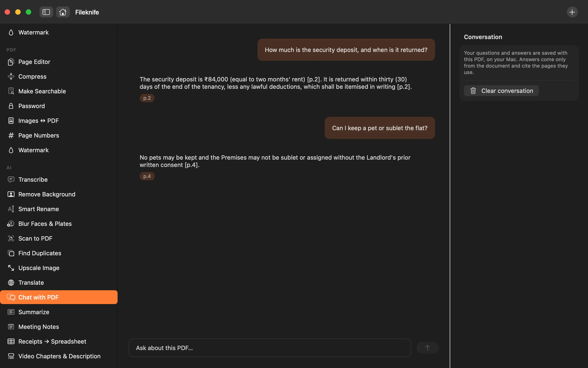Select Scan to PDF tool
588x368 pixels.
[x=59, y=239]
